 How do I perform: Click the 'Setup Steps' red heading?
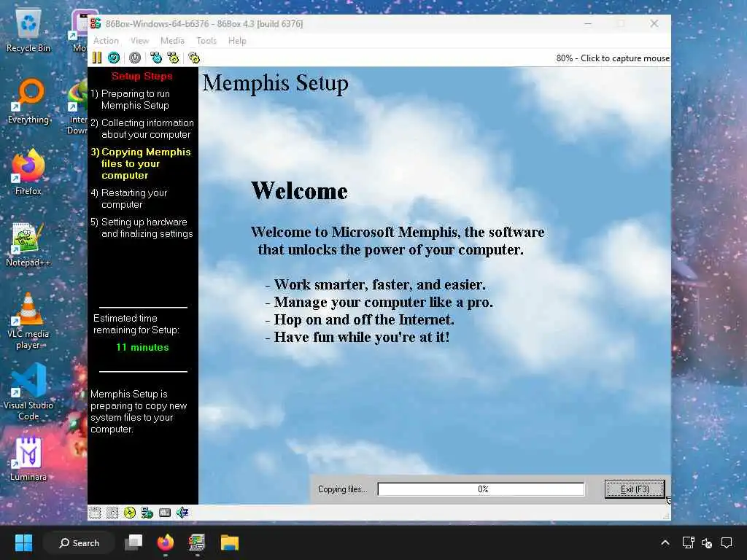(142, 76)
